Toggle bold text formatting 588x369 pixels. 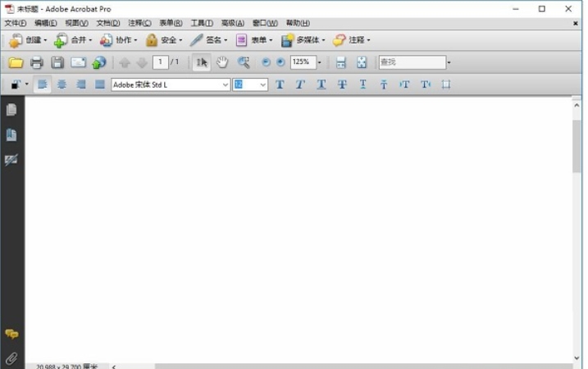(280, 84)
